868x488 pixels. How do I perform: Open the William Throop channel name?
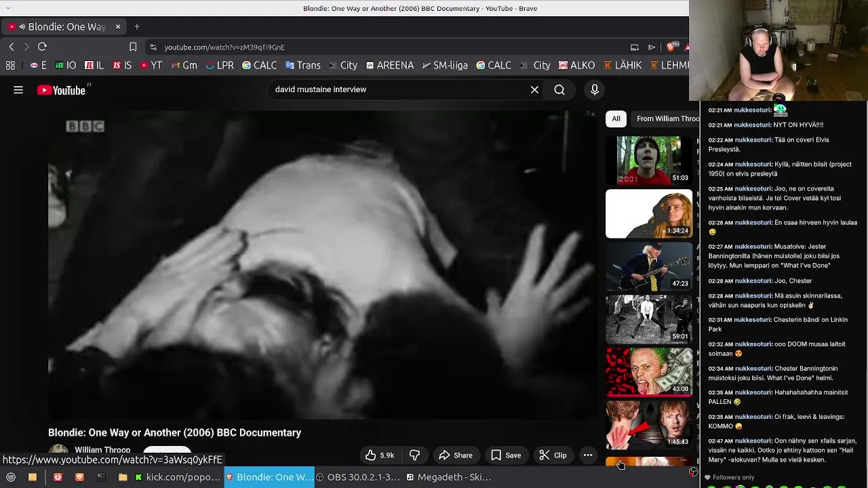point(102,450)
